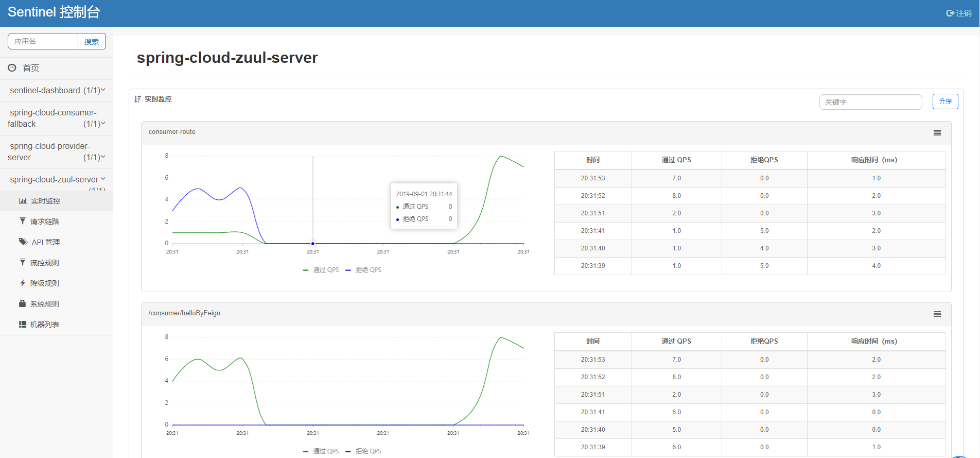Toggle 通过 QPS legend in consumer-route chart
Screen dimensions: 980x458
[x=321, y=270]
